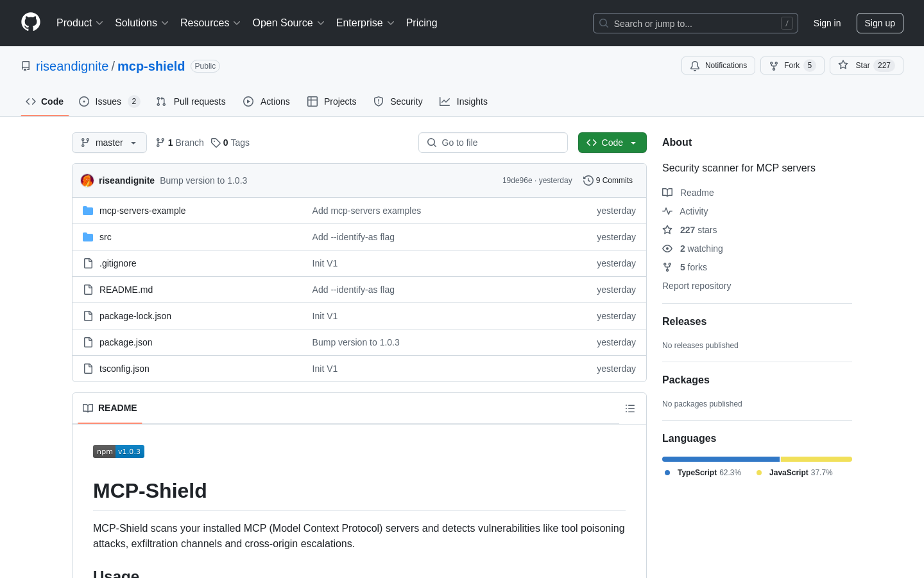Open the Pull requests tab

[x=191, y=101]
